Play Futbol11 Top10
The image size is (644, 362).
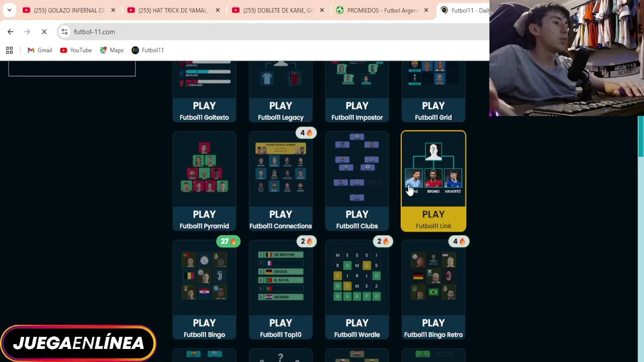281,328
